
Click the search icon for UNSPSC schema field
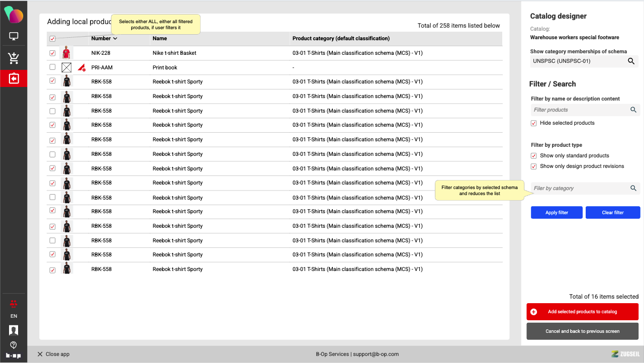point(631,61)
